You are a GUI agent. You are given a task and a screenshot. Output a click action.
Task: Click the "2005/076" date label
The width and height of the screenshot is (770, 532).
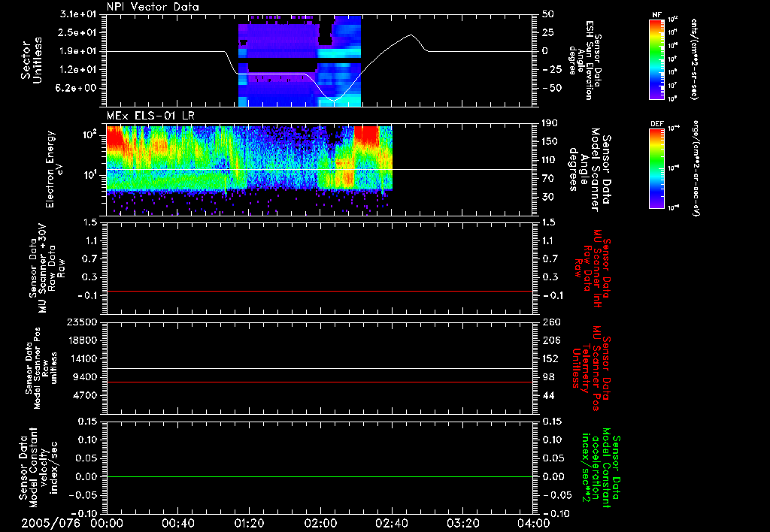click(50, 523)
